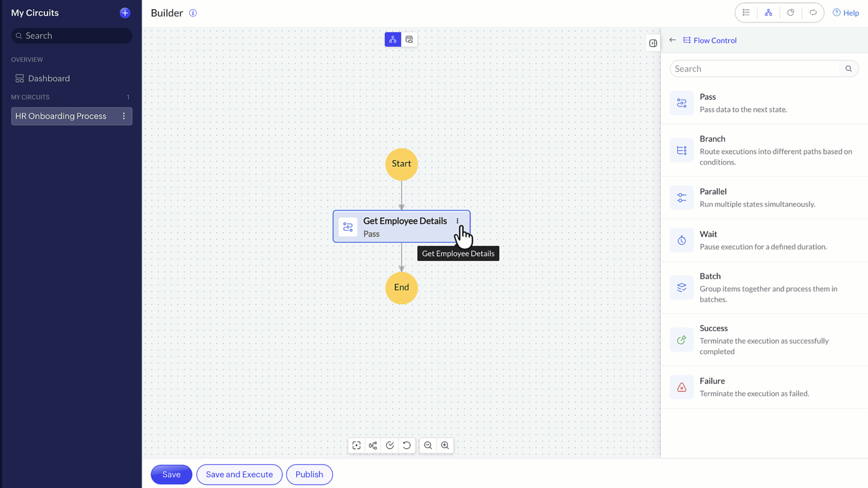Switch to code view toggle on canvas
The height and width of the screenshot is (488, 868).
(x=409, y=40)
